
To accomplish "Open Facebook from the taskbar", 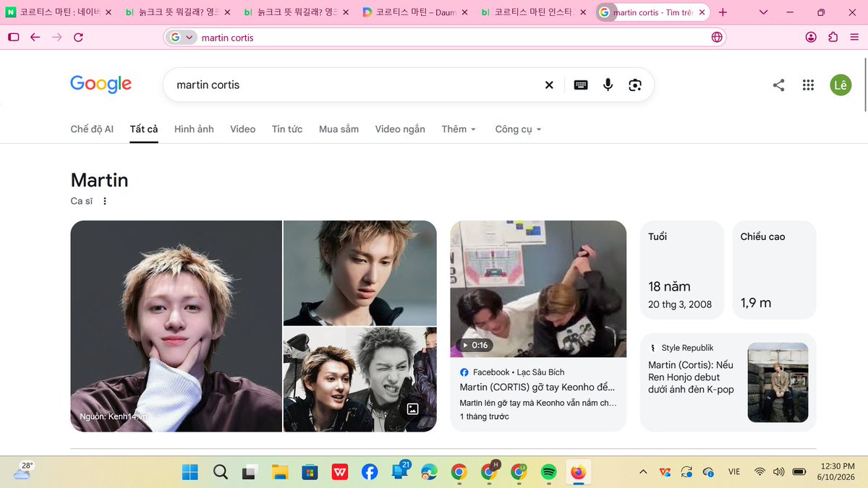I will pos(369,473).
